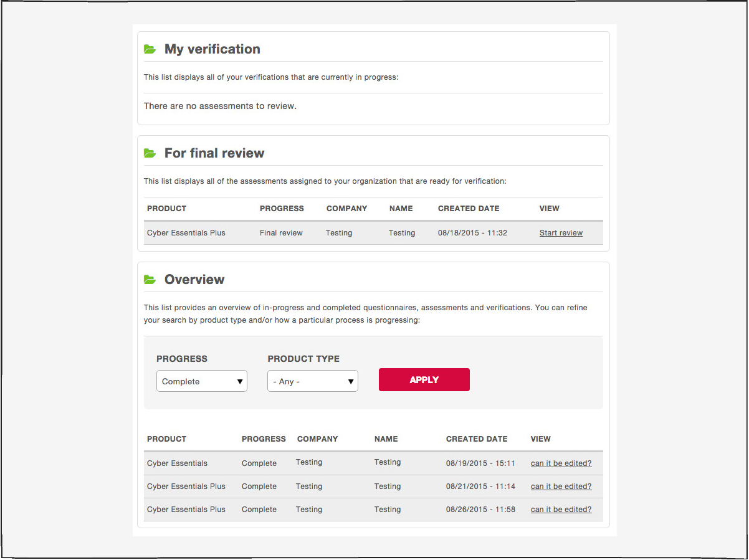Click Complete status in the 08/19/2015 row
The width and height of the screenshot is (749, 560).
(x=259, y=463)
